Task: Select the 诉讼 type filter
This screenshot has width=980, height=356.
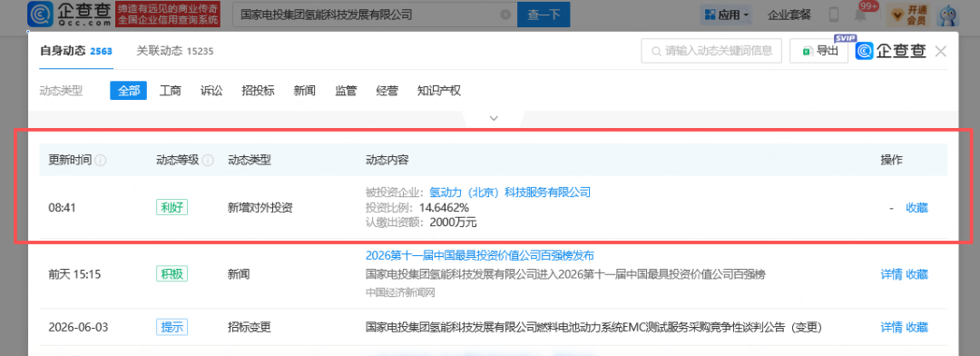Action: (211, 91)
